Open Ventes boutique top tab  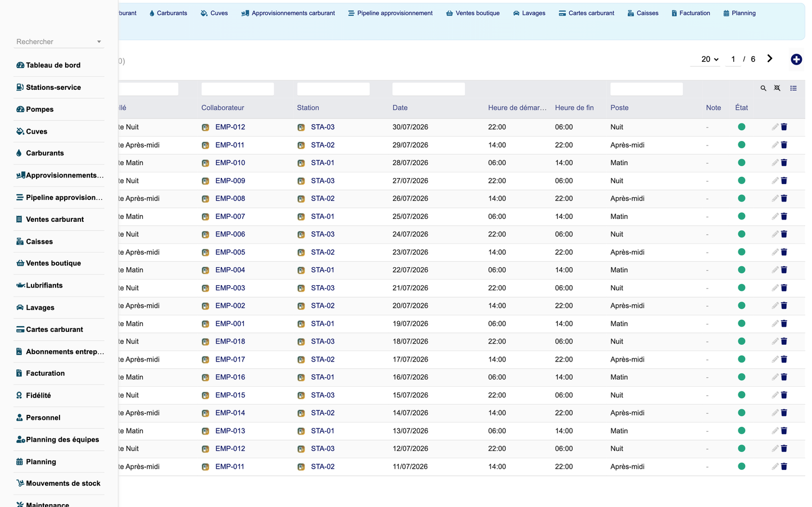click(473, 13)
